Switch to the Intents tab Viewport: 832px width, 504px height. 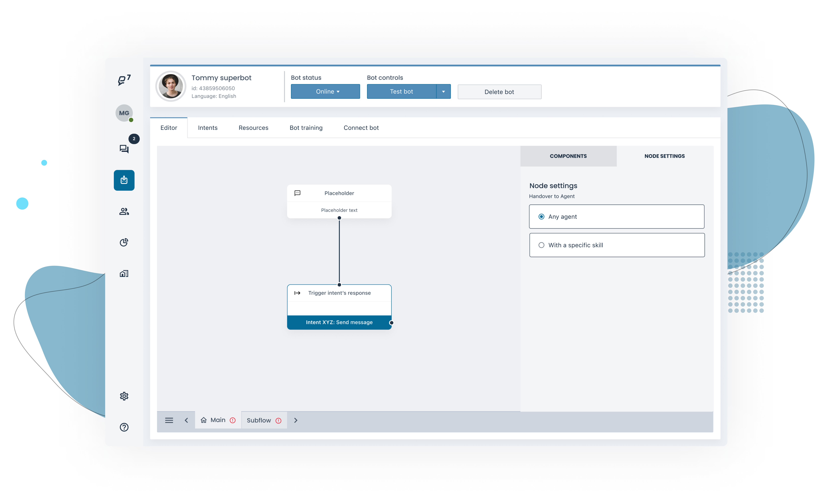[208, 128]
